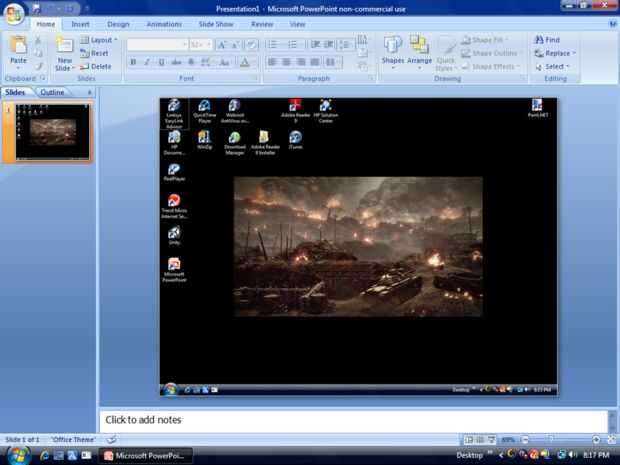Zoom out with the minus button

525,439
